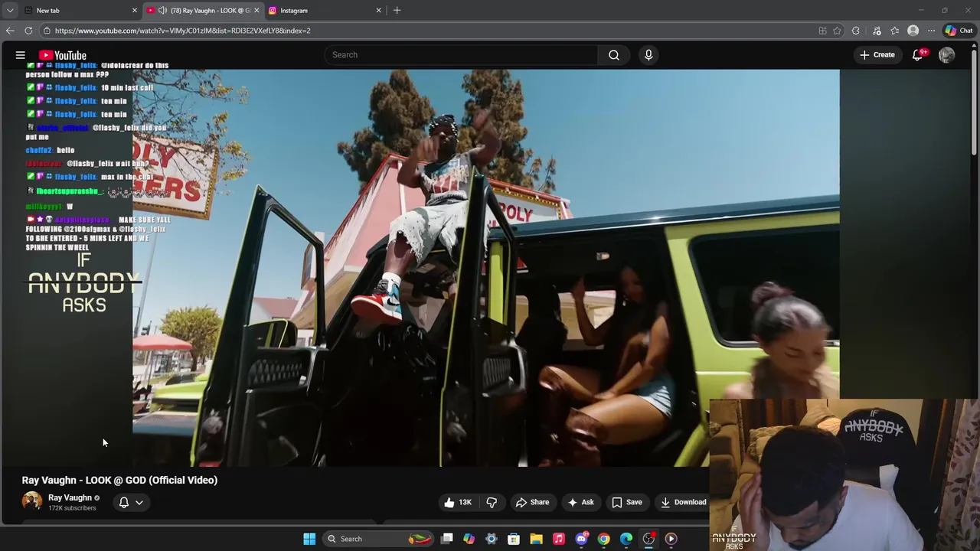Open the YouTube account avatar menu
Screen dimensions: 980x551
pos(946,55)
